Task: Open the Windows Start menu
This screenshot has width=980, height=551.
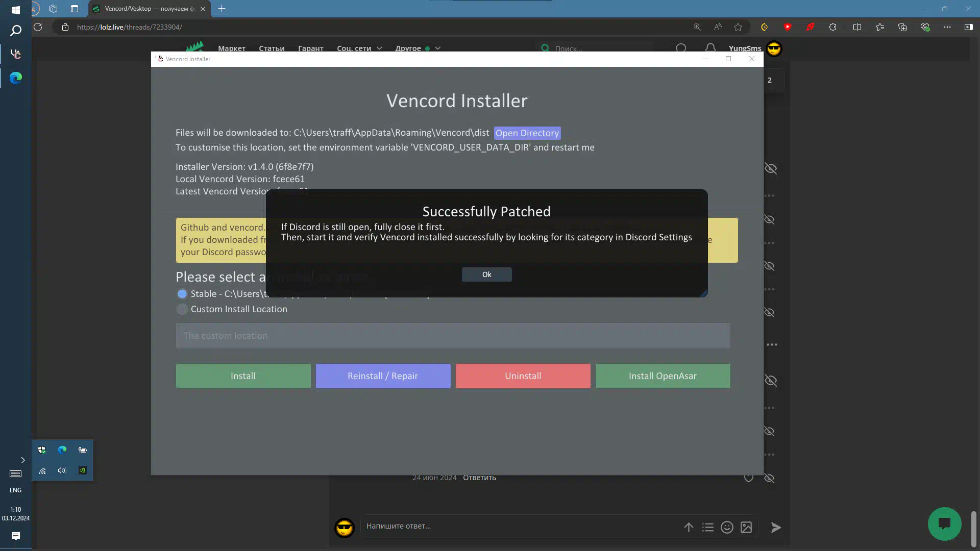Action: pyautogui.click(x=15, y=10)
